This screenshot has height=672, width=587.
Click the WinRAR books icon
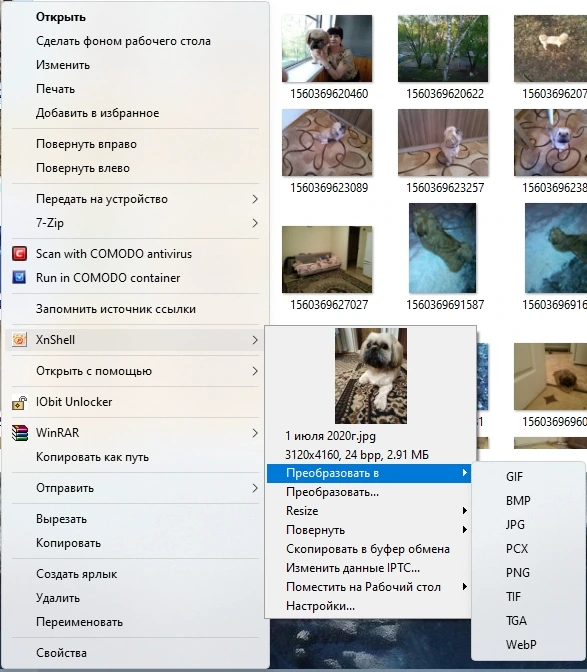20,433
